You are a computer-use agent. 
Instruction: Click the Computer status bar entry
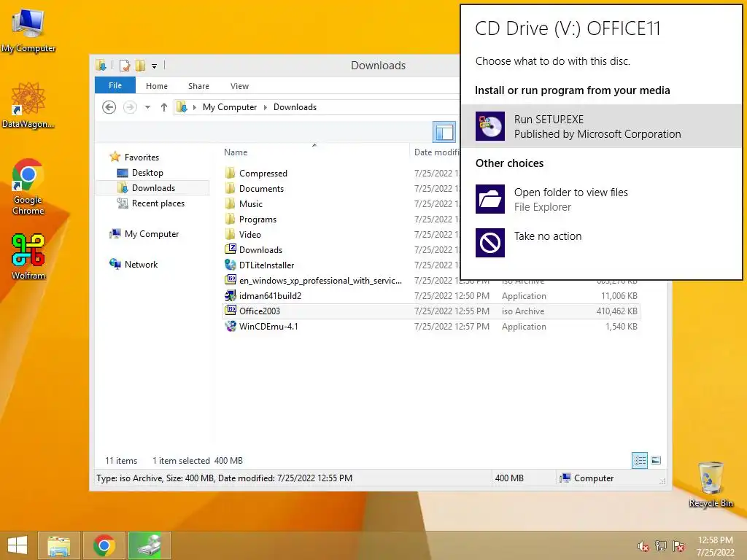(587, 478)
